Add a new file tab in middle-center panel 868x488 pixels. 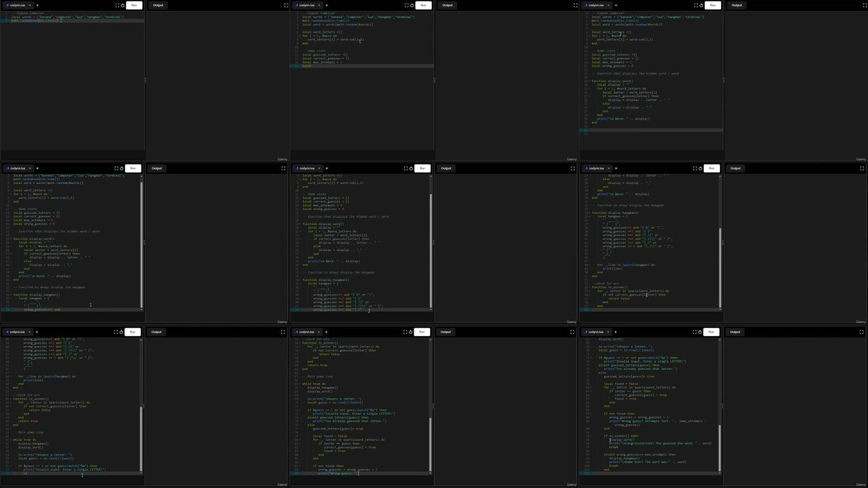[x=327, y=168]
